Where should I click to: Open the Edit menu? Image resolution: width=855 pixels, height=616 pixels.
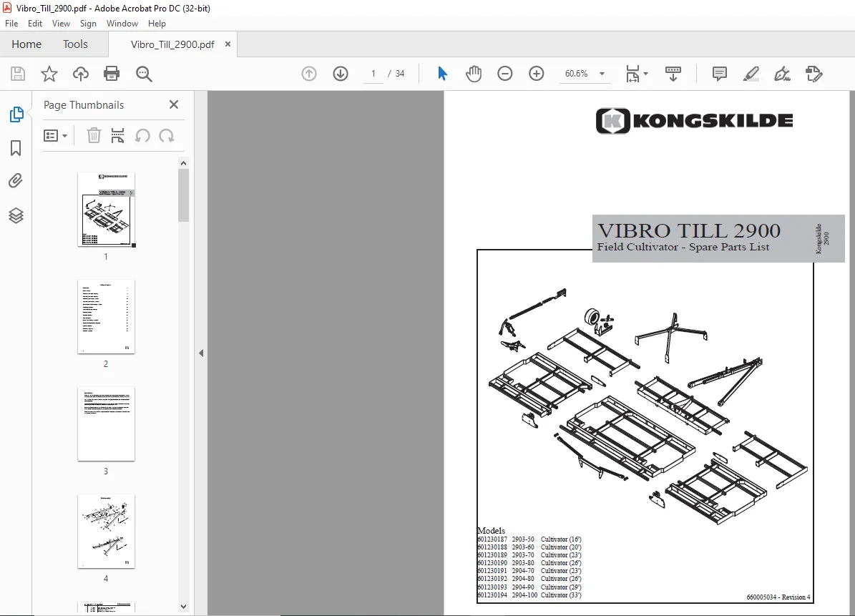35,24
